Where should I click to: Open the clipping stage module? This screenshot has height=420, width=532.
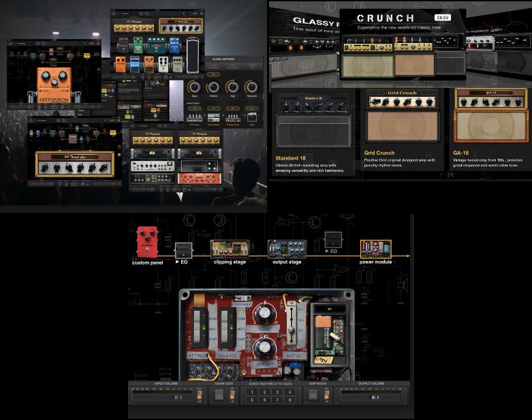click(x=230, y=249)
